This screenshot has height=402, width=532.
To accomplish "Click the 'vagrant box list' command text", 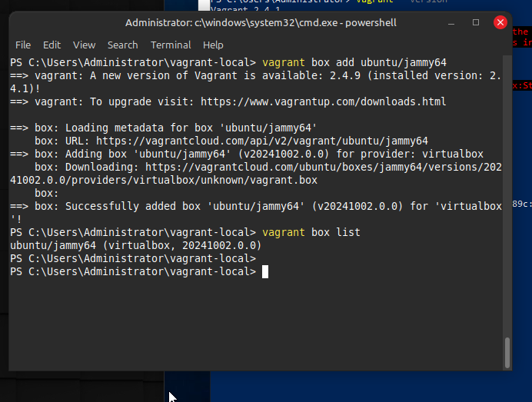I will [x=311, y=232].
